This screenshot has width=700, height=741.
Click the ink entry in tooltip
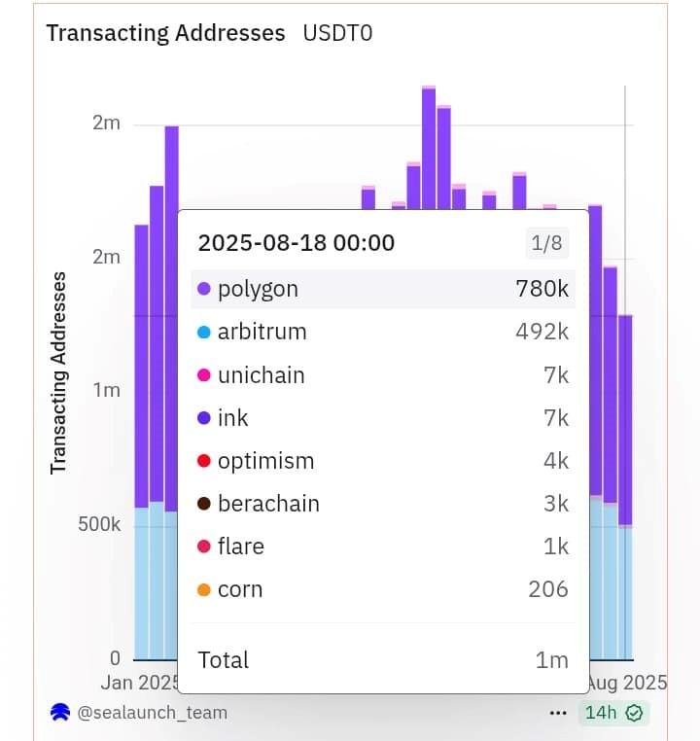[x=383, y=418]
